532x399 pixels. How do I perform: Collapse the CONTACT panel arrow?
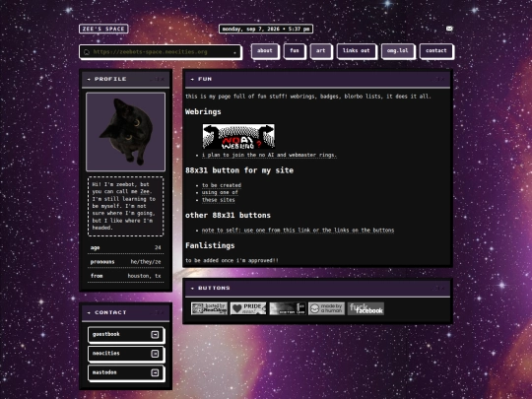click(89, 312)
